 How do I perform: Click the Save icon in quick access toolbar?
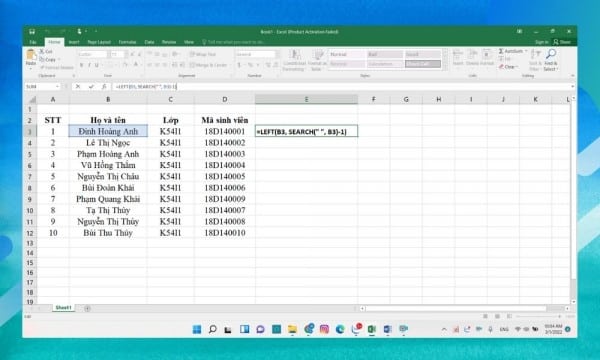point(32,31)
